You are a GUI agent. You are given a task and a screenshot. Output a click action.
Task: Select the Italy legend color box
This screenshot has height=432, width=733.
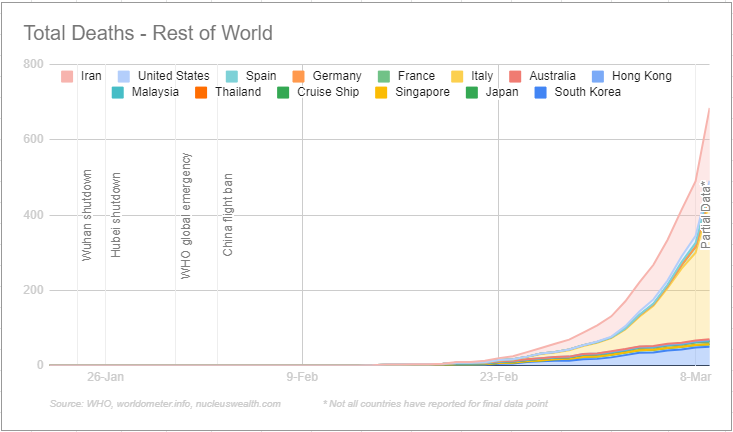(457, 76)
